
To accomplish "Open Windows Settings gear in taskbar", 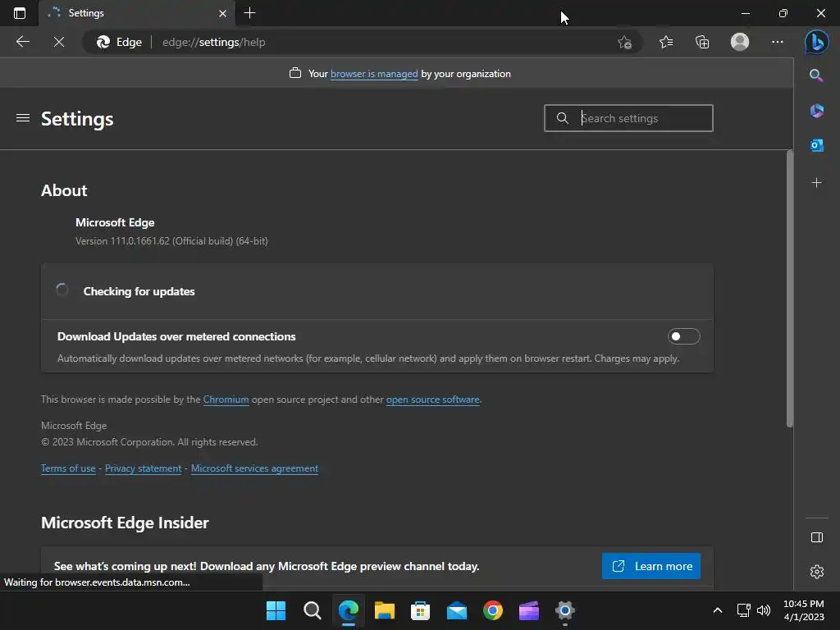I will point(564,610).
